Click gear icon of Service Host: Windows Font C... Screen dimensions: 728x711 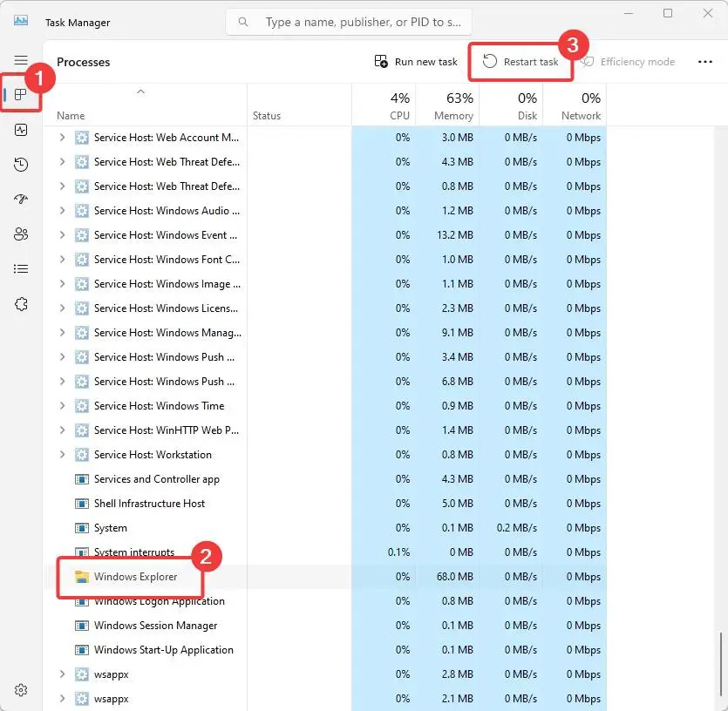82,260
